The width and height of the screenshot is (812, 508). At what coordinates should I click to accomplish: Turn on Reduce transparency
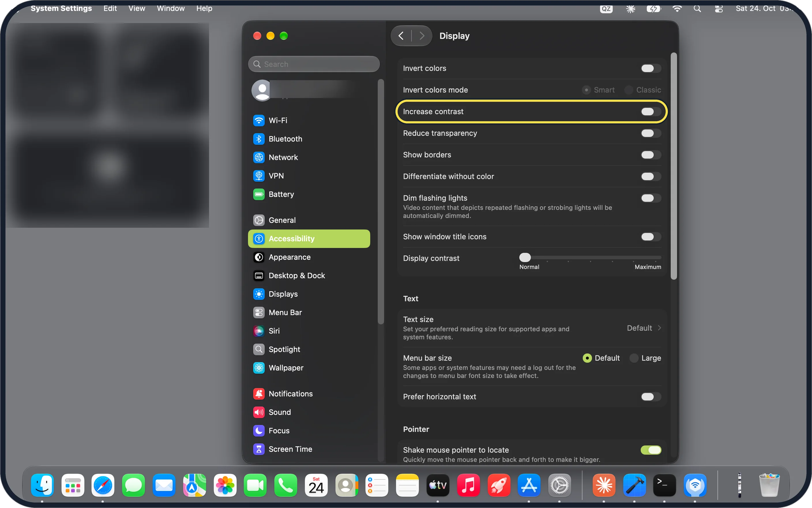pos(651,133)
